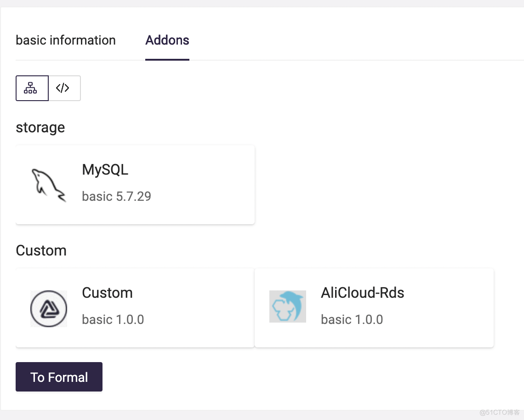
Task: Click the basic 5.7.29 version label
Action: click(116, 196)
